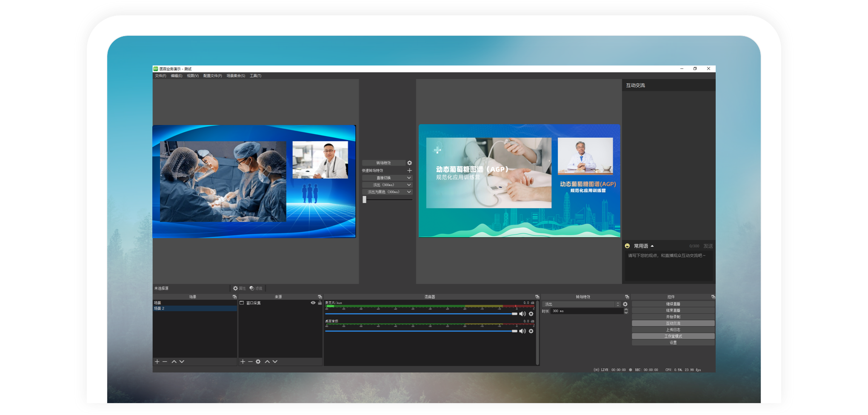The width and height of the screenshot is (868, 415).
Task: Add a quick transition with the plus icon
Action: [x=409, y=171]
